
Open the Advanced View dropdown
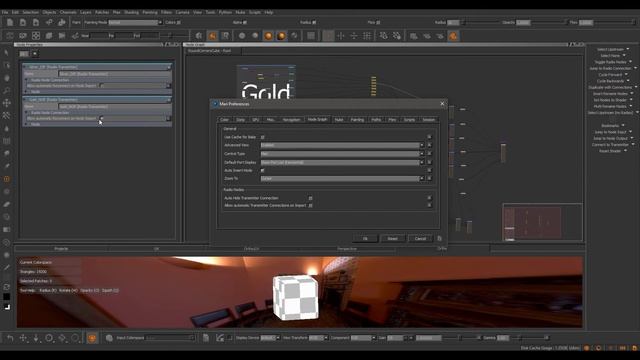(342, 145)
